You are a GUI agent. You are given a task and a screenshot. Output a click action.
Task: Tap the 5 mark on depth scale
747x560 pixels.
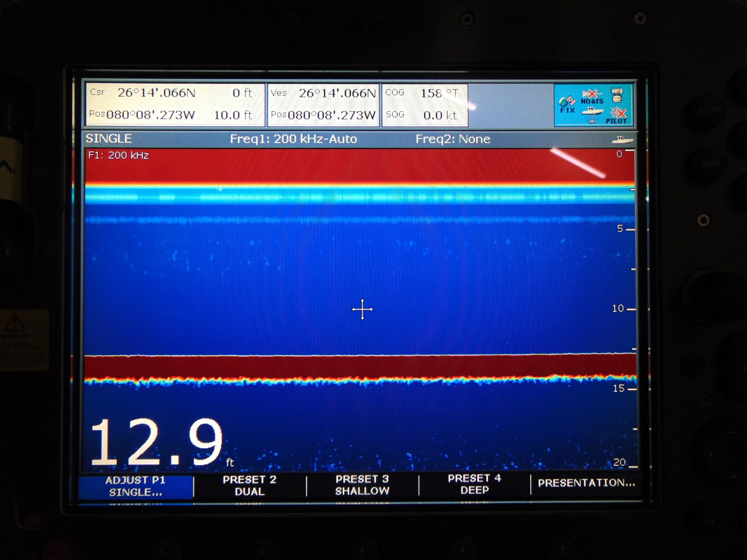620,229
